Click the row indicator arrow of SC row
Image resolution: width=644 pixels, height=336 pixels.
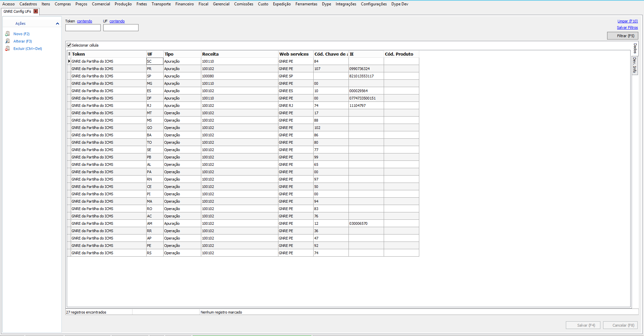[69, 61]
